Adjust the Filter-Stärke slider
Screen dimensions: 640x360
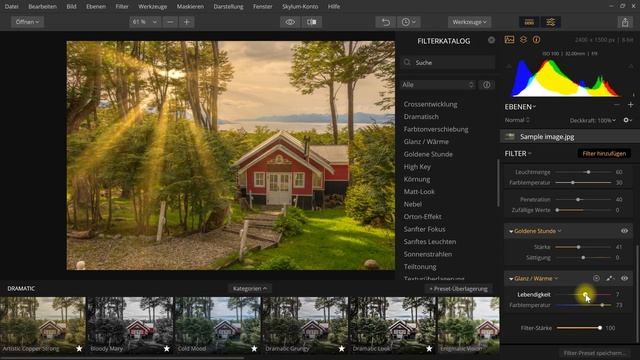pyautogui.click(x=578, y=328)
